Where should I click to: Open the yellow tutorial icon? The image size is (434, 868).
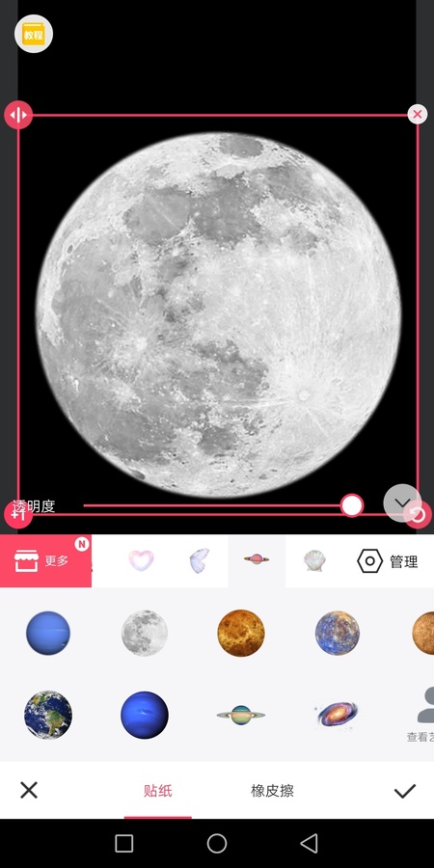point(33,34)
